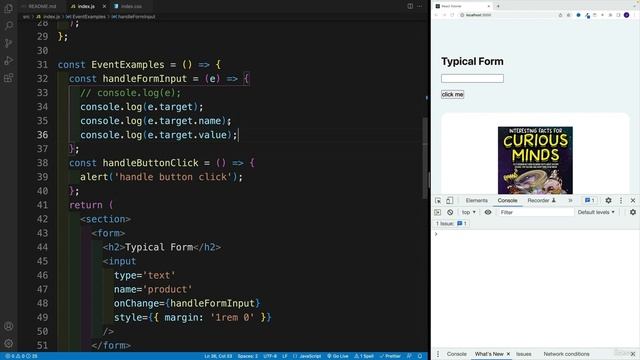Viewport: 640px width, 360px height.
Task: Close the DevTools panel
Action: (633, 200)
